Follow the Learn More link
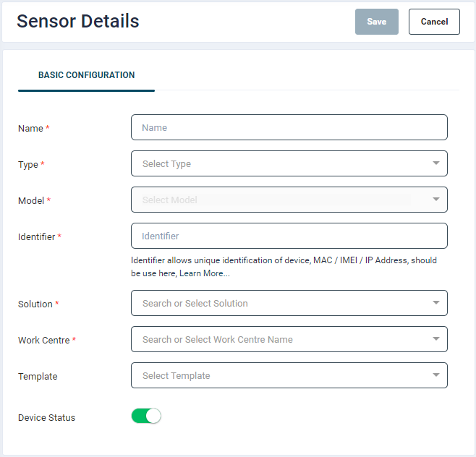 [x=205, y=274]
